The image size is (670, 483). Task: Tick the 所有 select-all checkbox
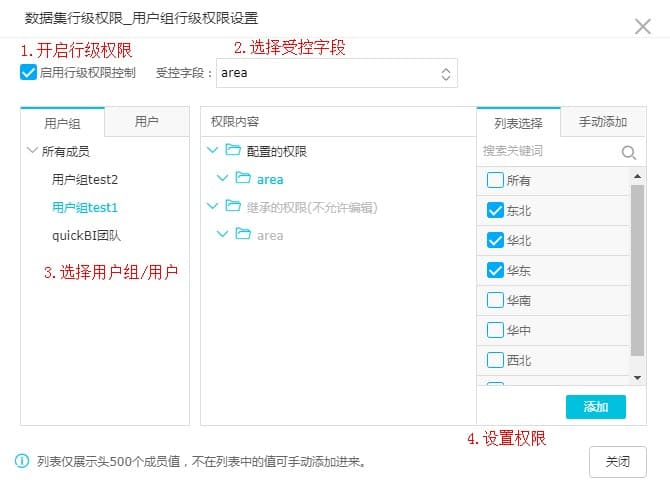pyautogui.click(x=495, y=181)
